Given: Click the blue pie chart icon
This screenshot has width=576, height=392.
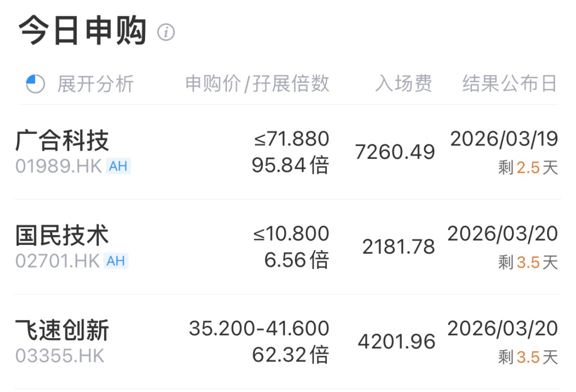Looking at the screenshot, I should [35, 83].
